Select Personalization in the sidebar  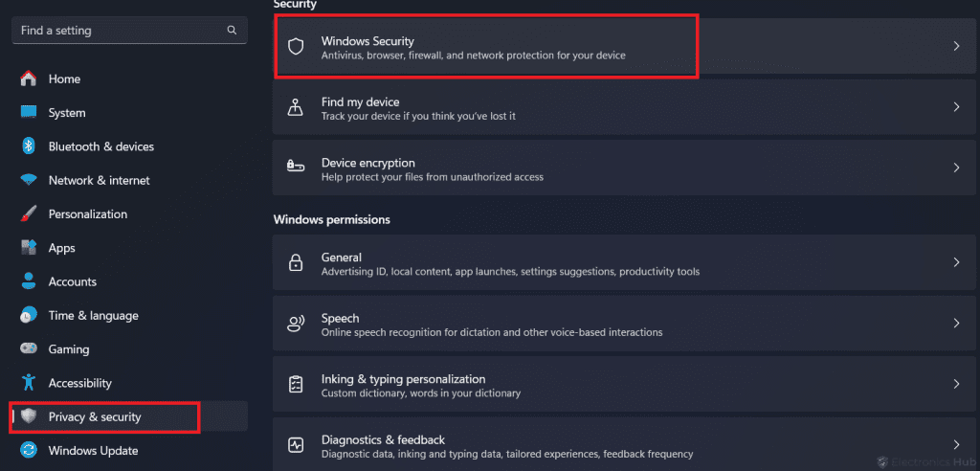(x=87, y=214)
